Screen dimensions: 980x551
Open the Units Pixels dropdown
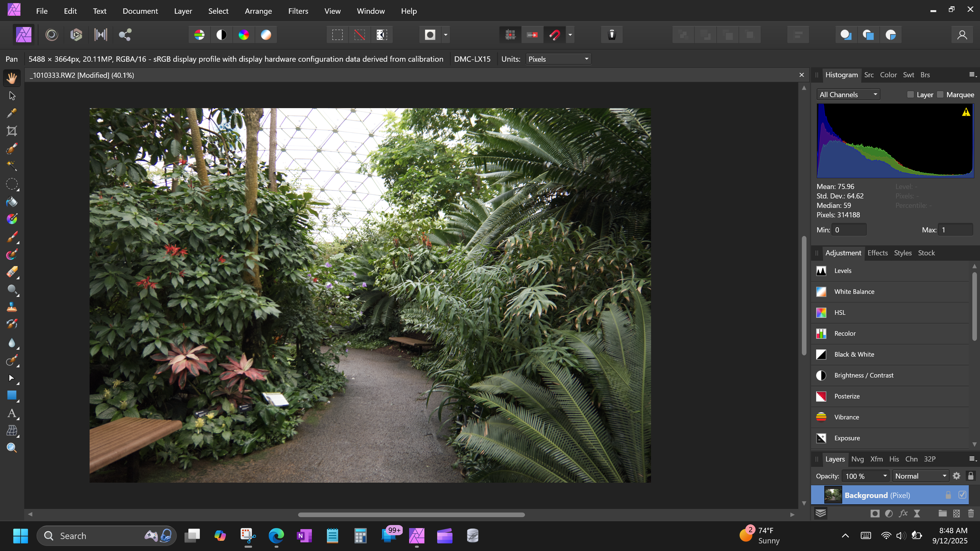point(558,59)
